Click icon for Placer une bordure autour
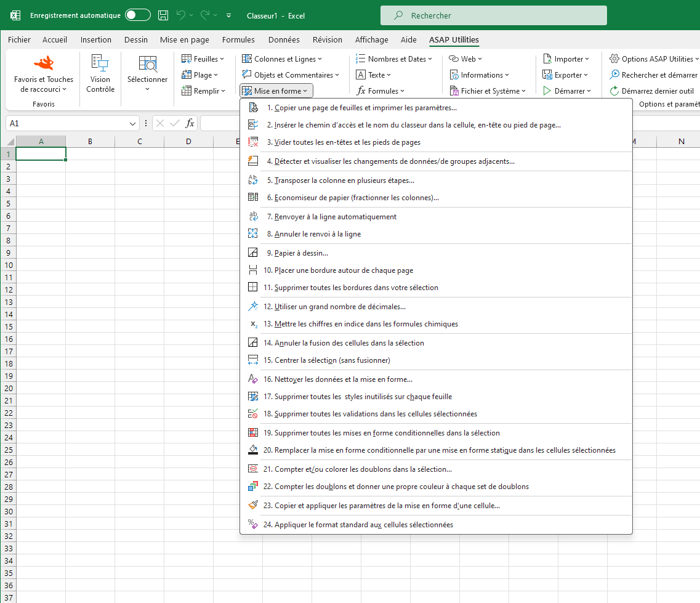The width and height of the screenshot is (700, 603). click(x=253, y=270)
